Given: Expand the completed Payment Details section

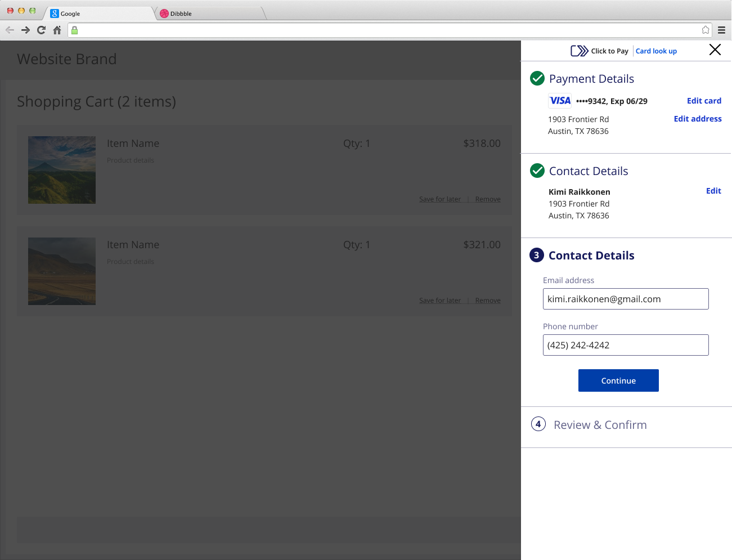Looking at the screenshot, I should click(x=591, y=79).
